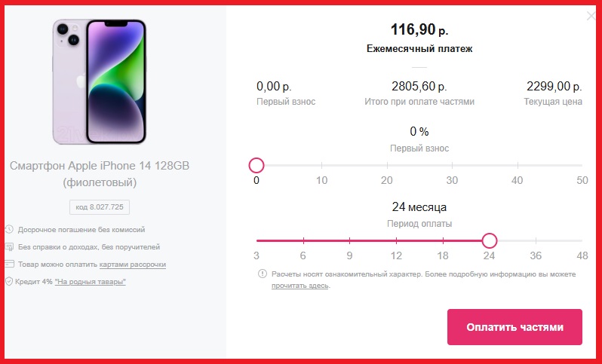Set first payment slider to 20 percent

pos(386,165)
